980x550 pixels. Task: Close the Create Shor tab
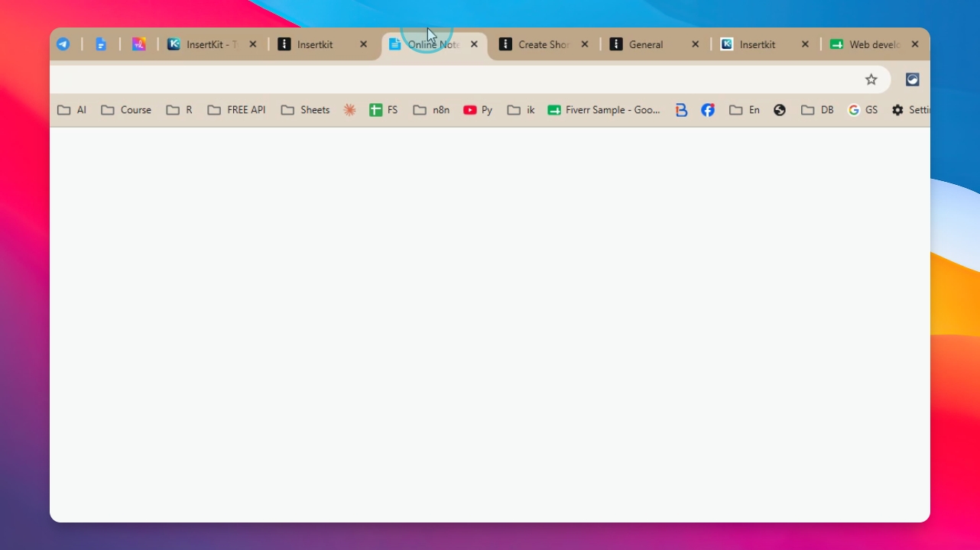click(x=585, y=44)
